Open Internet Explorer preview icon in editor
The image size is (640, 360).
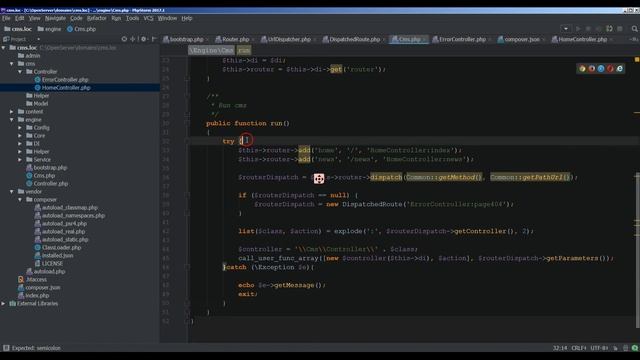point(620,69)
